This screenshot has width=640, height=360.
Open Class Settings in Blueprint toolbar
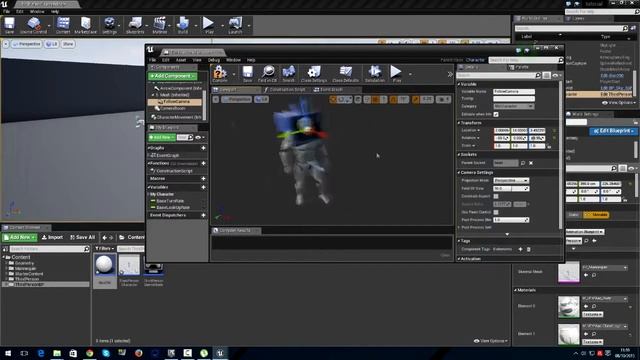313,74
